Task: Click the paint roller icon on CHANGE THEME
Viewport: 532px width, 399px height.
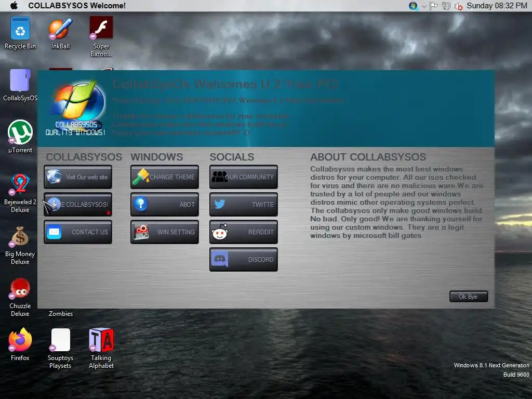Action: [x=141, y=177]
